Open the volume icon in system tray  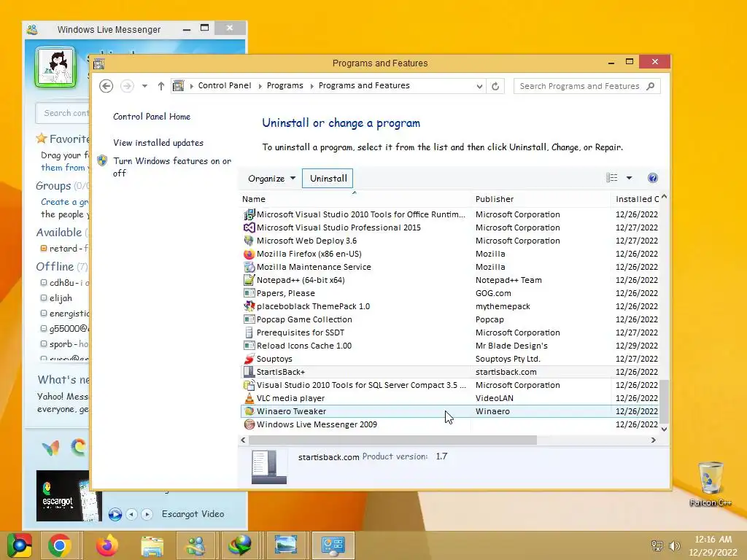[x=675, y=546]
